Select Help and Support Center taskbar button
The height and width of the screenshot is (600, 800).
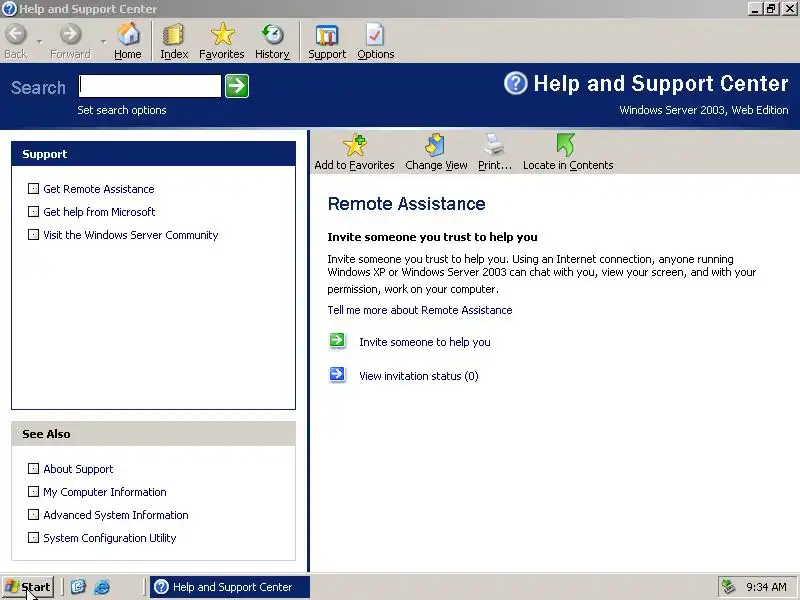[x=230, y=587]
